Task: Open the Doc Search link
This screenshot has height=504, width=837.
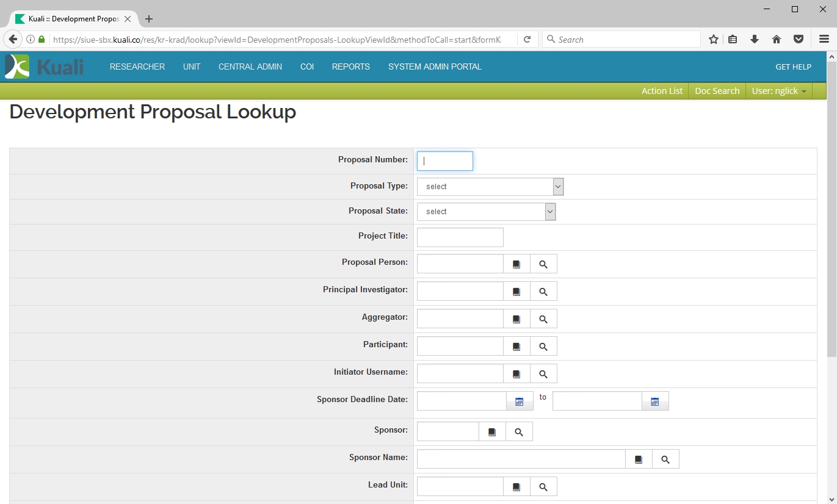Action: point(717,91)
